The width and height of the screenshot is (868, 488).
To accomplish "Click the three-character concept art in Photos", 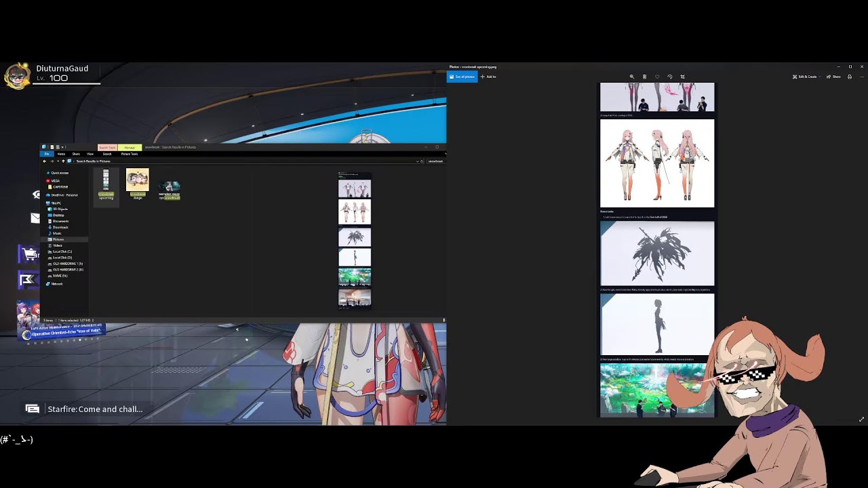I will pyautogui.click(x=657, y=163).
